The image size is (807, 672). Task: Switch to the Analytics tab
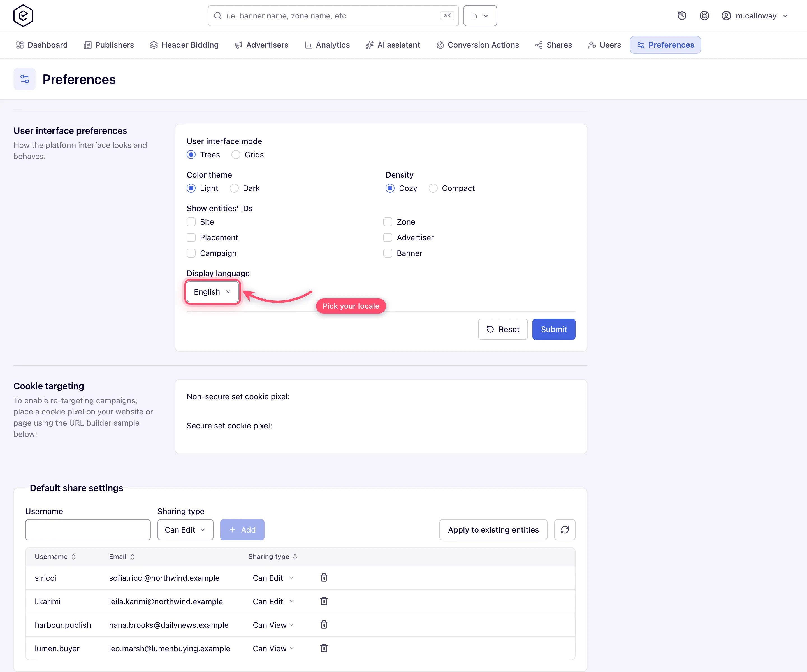[327, 45]
